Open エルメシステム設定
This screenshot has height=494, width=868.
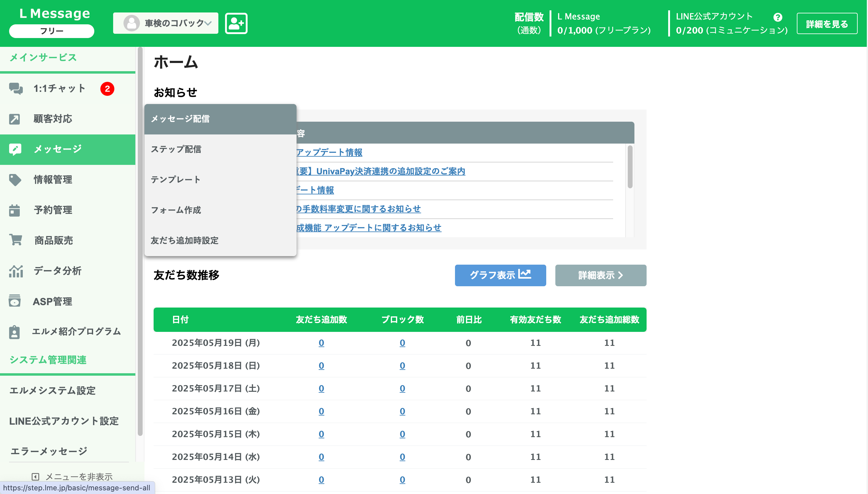pyautogui.click(x=53, y=391)
